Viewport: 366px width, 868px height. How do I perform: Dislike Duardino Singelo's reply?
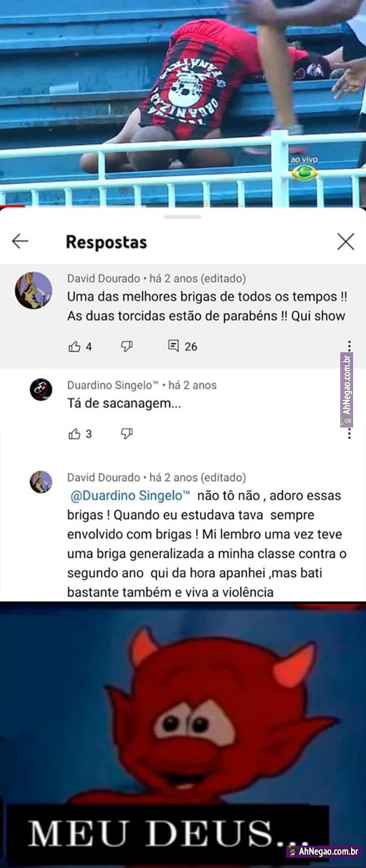127,434
